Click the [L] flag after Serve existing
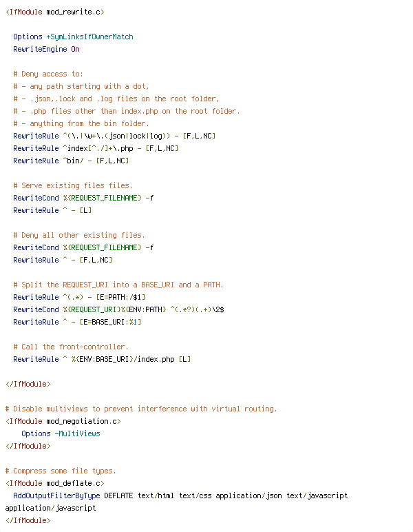Viewport: 413px width, 532px height. pos(86,210)
